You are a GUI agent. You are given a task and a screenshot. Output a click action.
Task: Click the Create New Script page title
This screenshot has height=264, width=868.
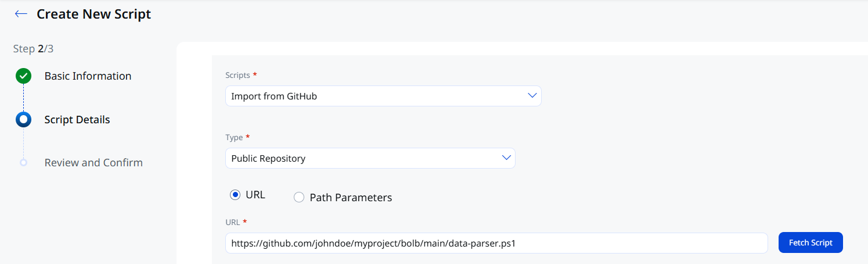(94, 14)
